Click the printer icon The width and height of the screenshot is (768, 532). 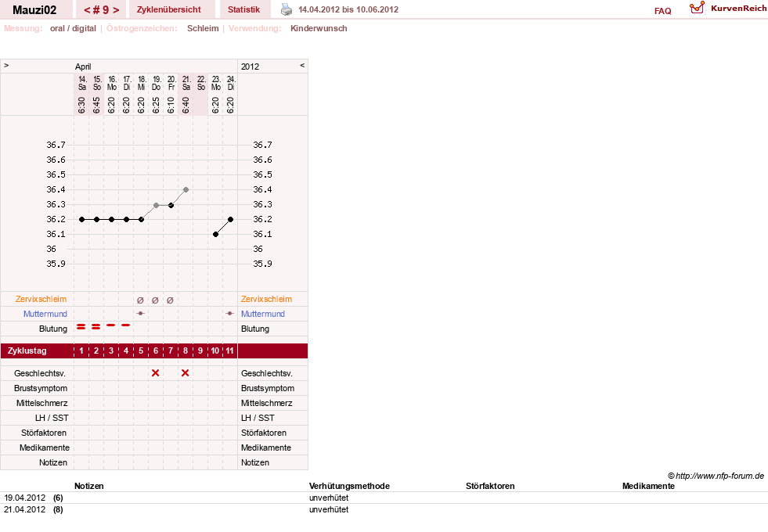click(287, 9)
